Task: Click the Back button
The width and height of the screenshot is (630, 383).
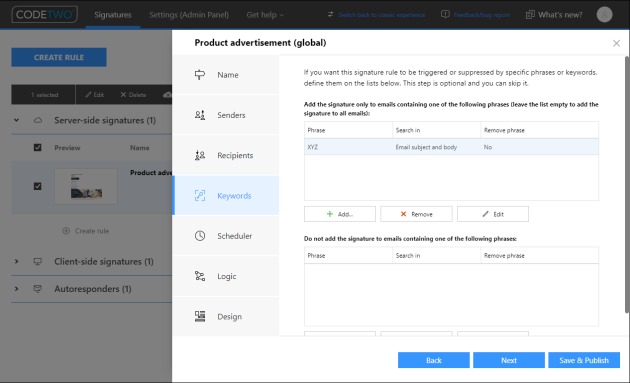Action: [434, 360]
